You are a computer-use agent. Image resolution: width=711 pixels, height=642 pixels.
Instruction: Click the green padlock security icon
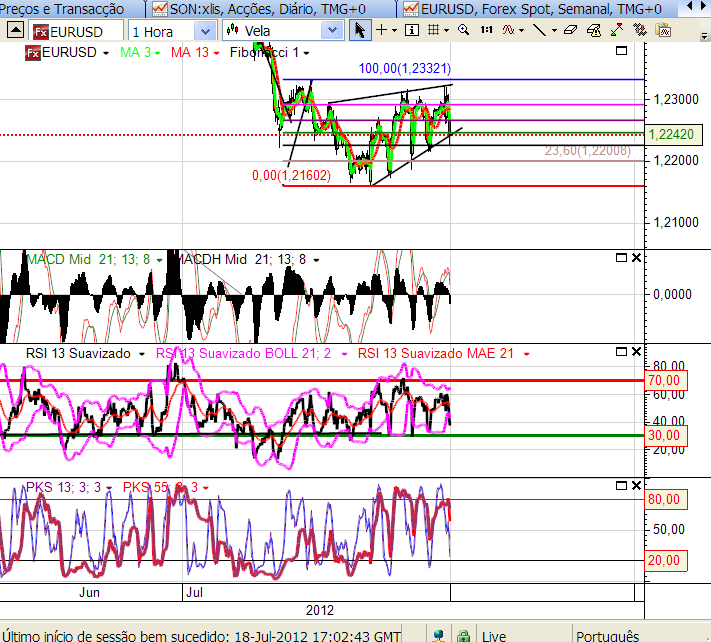(463, 636)
